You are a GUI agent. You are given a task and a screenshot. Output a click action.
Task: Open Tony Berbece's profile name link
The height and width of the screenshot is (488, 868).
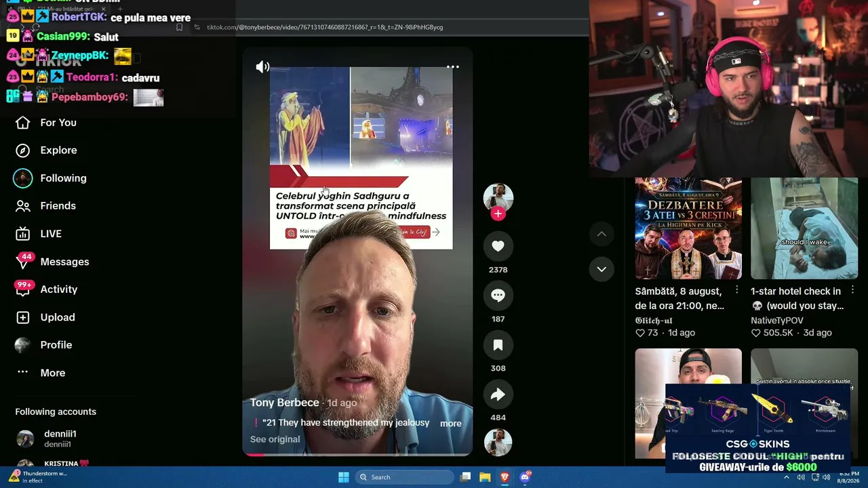(x=284, y=403)
